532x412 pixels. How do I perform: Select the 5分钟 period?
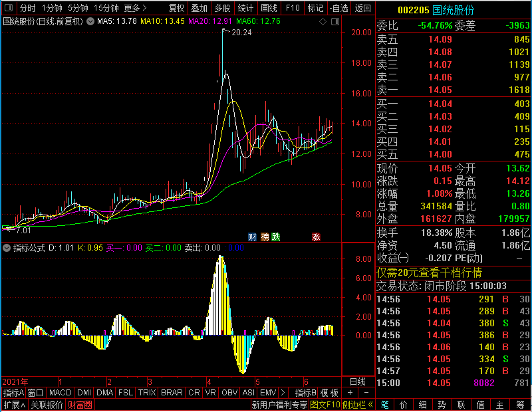[x=78, y=8]
